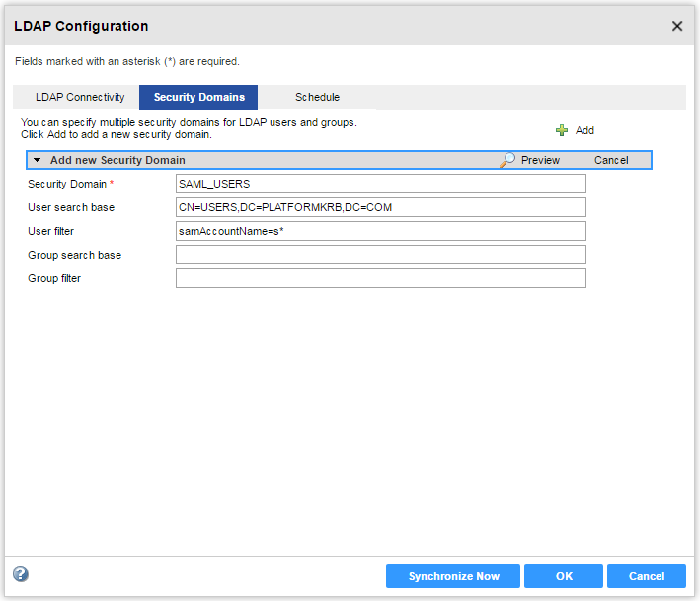Cancel the new security domain in the header bar
This screenshot has width=700, height=601.
[x=611, y=160]
